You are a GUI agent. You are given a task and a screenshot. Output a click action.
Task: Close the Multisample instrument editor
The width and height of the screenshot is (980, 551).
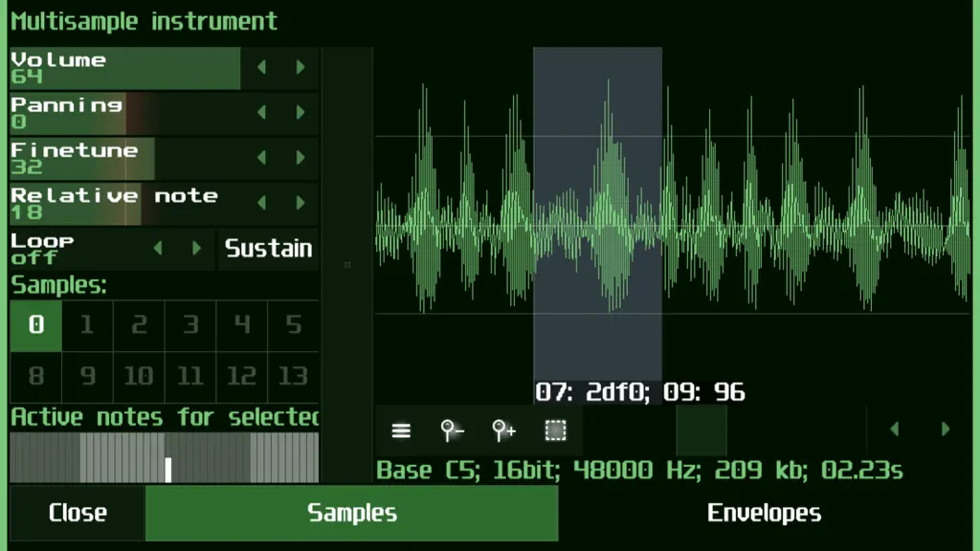[77, 513]
